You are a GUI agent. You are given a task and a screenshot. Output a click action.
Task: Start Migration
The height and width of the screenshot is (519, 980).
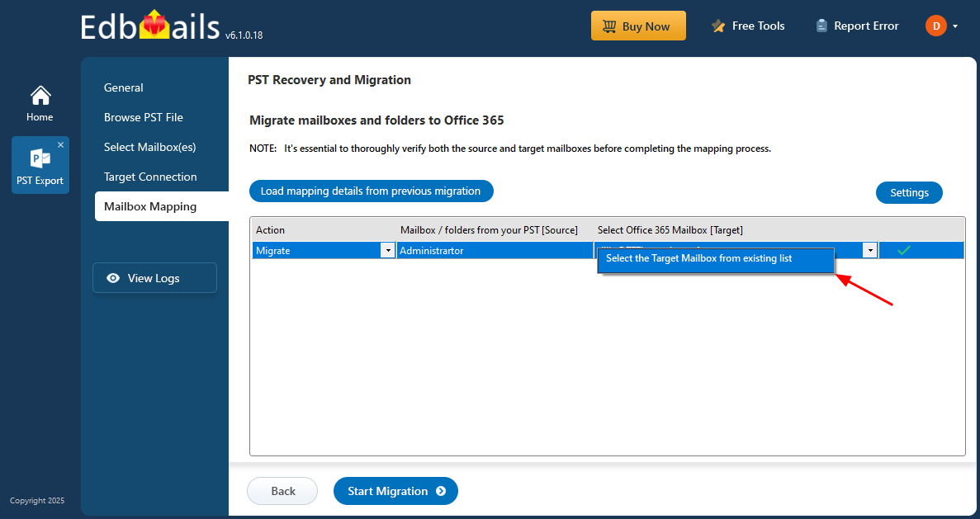tap(395, 491)
